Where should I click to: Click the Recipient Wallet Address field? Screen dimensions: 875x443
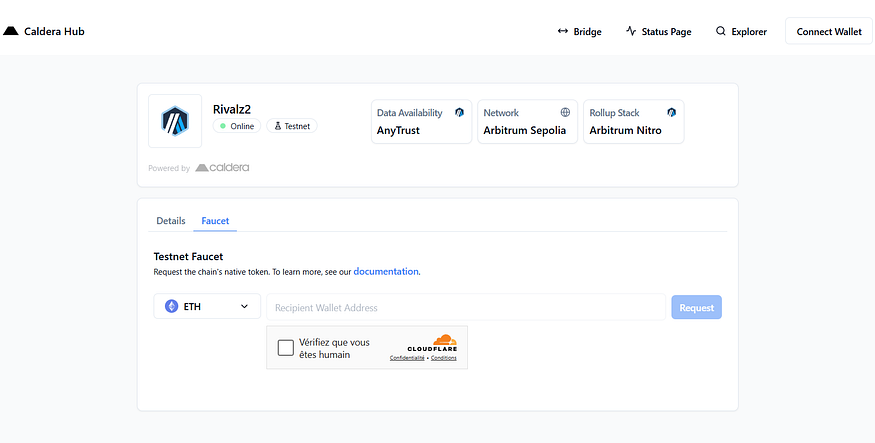(x=466, y=307)
